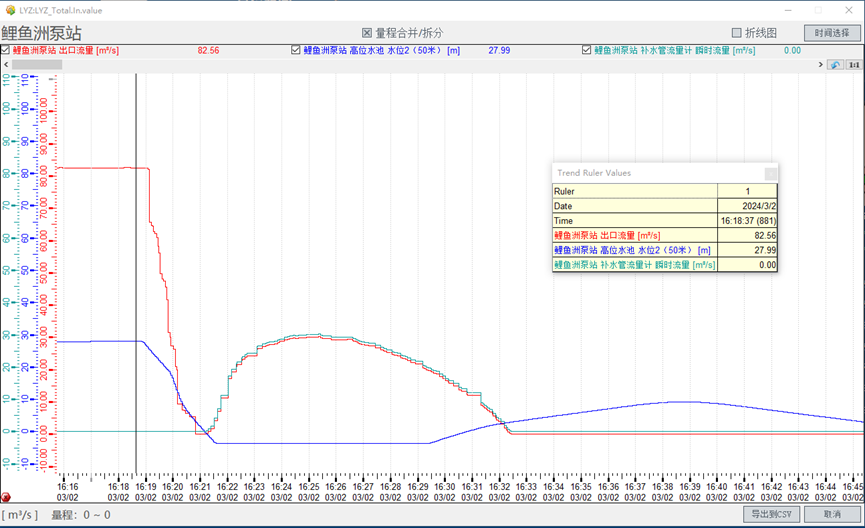Uncheck the 补水管流量计 瞬时流量 series checkbox
Image resolution: width=865 pixels, height=528 pixels.
587,50
